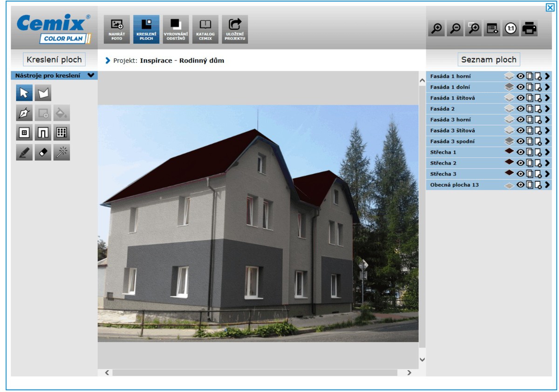The image size is (559, 392).
Task: Click the horizontal scrollbar right arrow
Action: 409,372
